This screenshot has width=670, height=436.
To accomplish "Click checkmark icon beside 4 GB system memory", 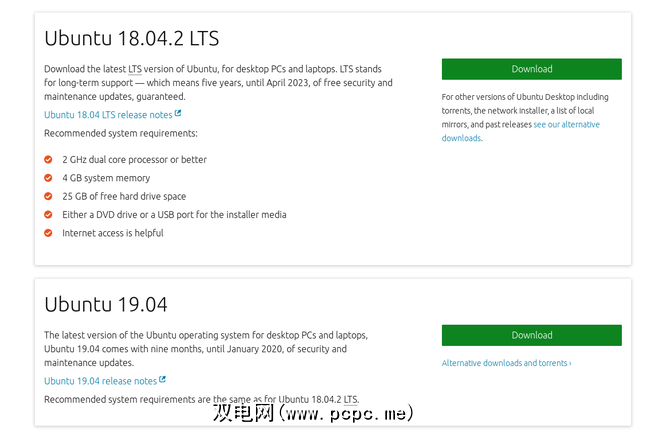I will (x=49, y=178).
